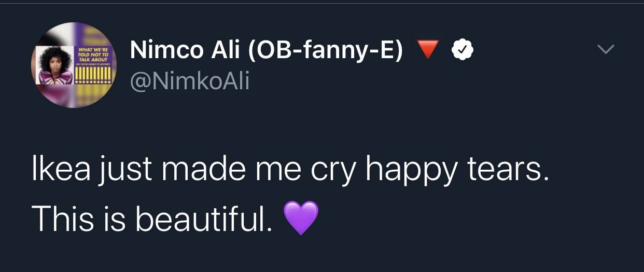Image resolution: width=644 pixels, height=272 pixels.
Task: Visit the @NimkoAli handle
Action: tap(190, 80)
